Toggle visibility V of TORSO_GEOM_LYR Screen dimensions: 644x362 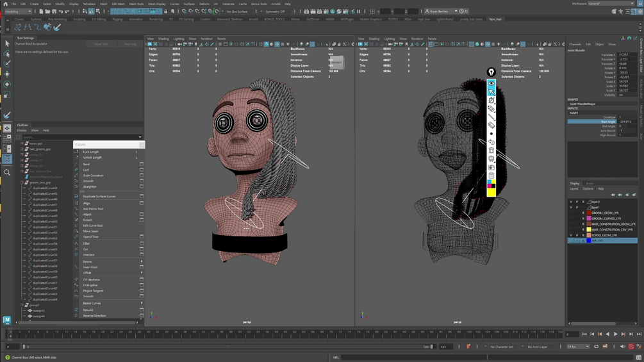pos(571,235)
